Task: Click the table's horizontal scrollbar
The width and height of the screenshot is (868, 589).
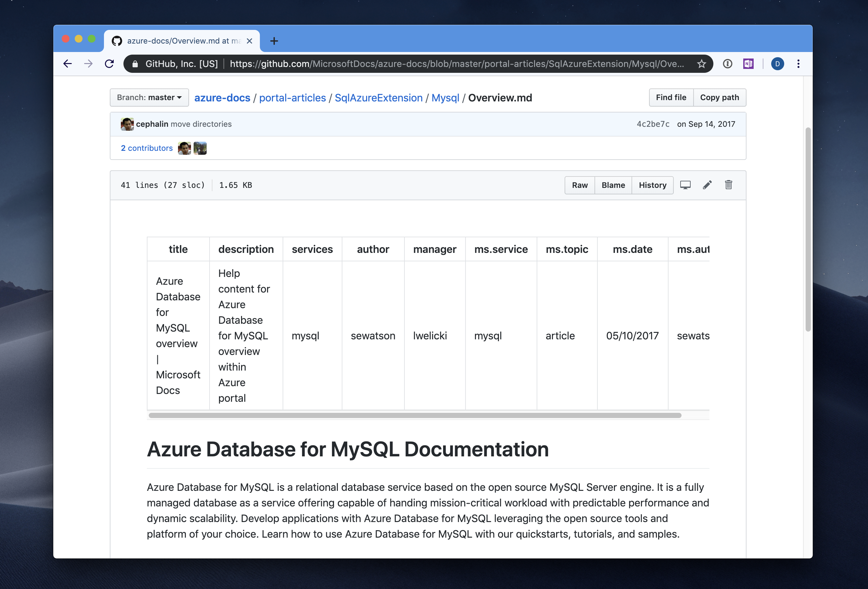Action: tap(415, 415)
